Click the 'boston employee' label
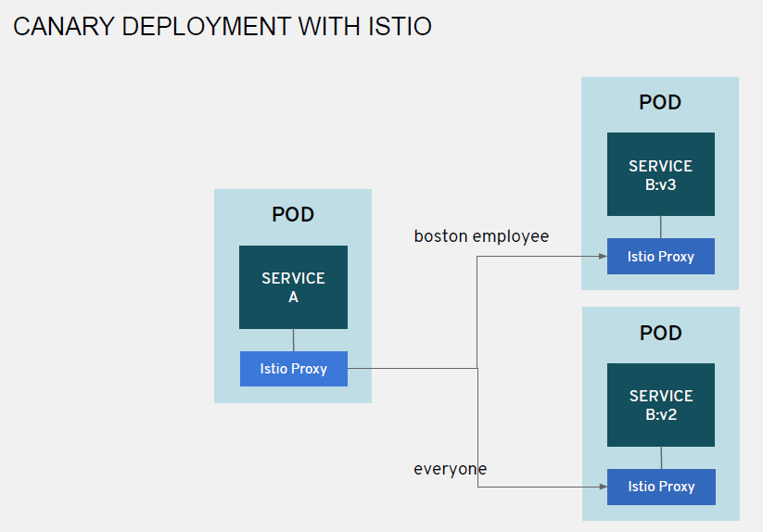 pyautogui.click(x=481, y=236)
